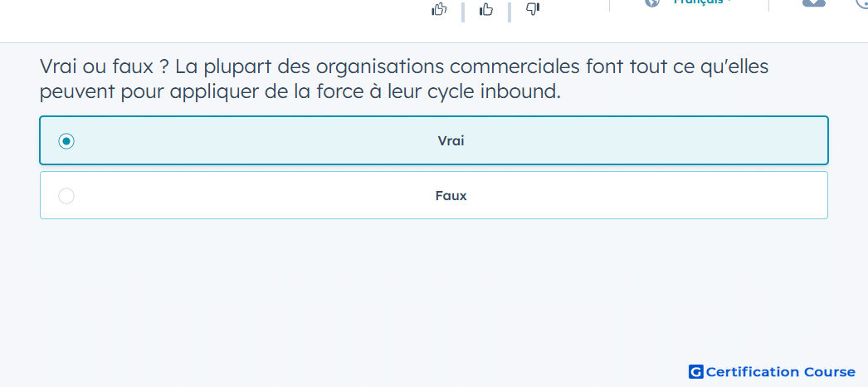The image size is (868, 387).
Task: Click the globe language icon
Action: tap(652, 2)
